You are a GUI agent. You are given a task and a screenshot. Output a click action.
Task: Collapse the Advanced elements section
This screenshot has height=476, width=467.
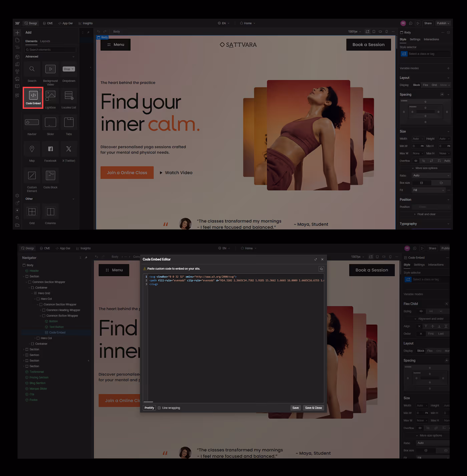pos(73,57)
